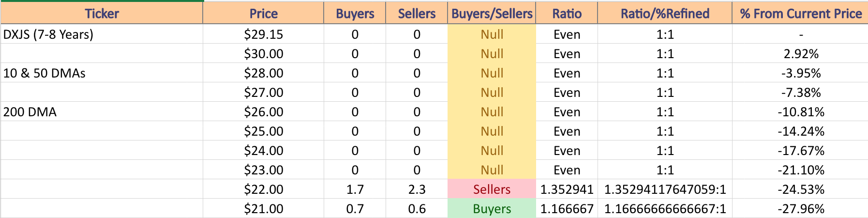Click the 10 & 50 DMAs cell
This screenshot has height=218, width=868.
point(102,73)
